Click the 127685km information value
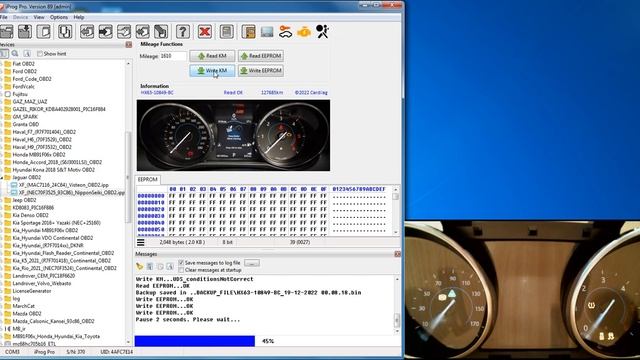The image size is (640, 360). pyautogui.click(x=272, y=93)
